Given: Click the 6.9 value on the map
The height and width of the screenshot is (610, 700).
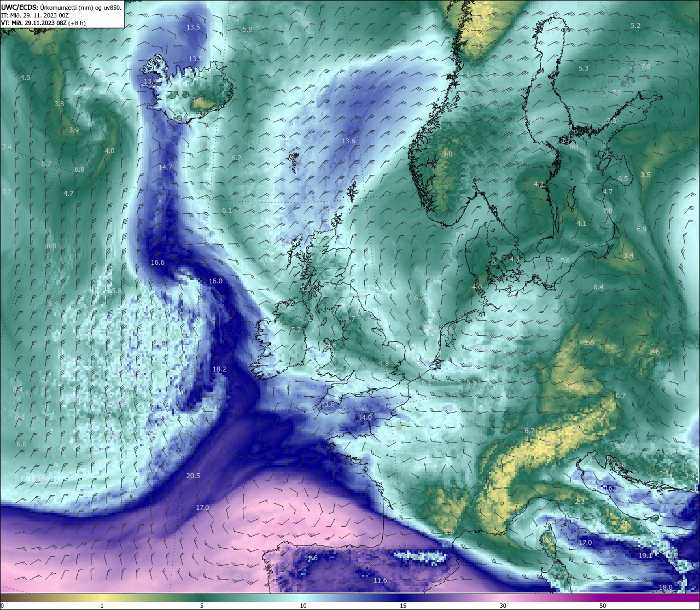Looking at the screenshot, I should (641, 229).
